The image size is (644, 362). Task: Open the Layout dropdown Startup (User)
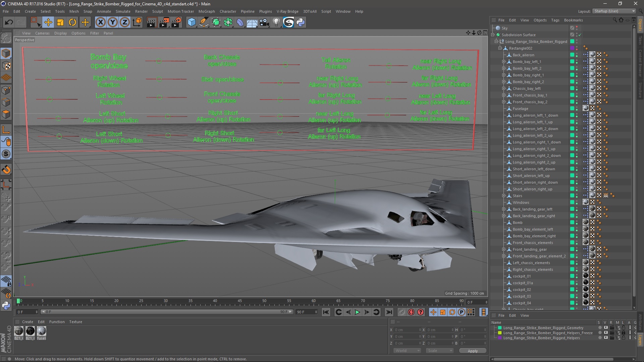(x=614, y=11)
